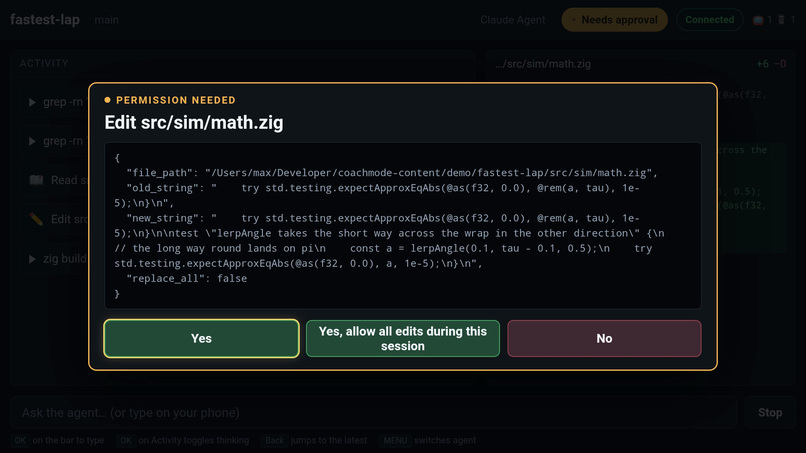The height and width of the screenshot is (453, 806).
Task: Expand the first grep -rn activity row
Action: click(x=56, y=102)
